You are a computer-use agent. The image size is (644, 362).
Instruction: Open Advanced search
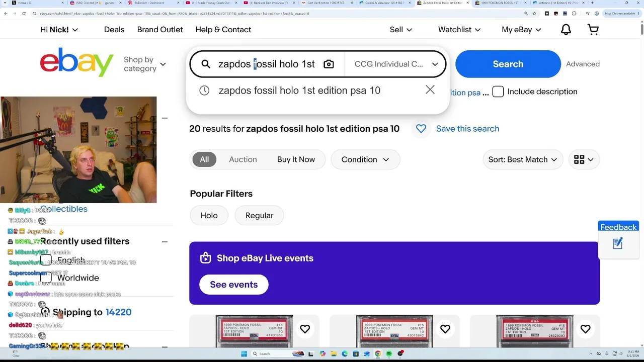point(583,64)
